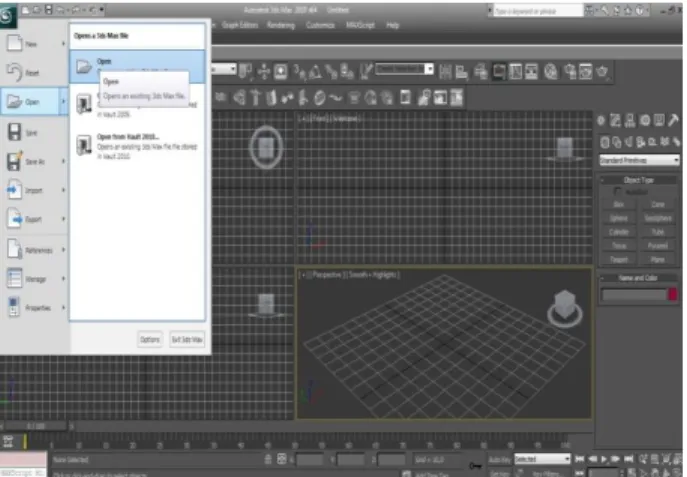Select the Space Warps category icon
Screen dimensions: 687x477
click(x=665, y=142)
